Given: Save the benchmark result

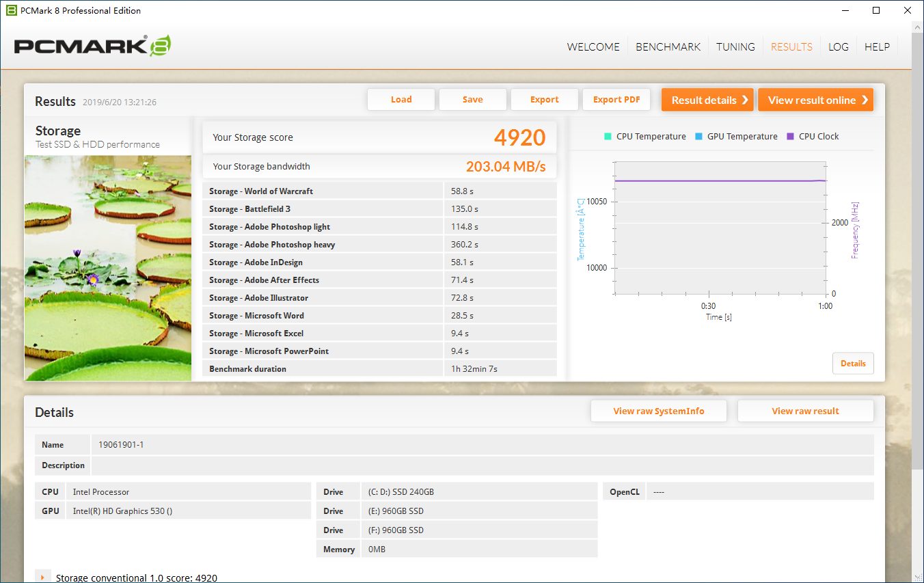Looking at the screenshot, I should (472, 100).
